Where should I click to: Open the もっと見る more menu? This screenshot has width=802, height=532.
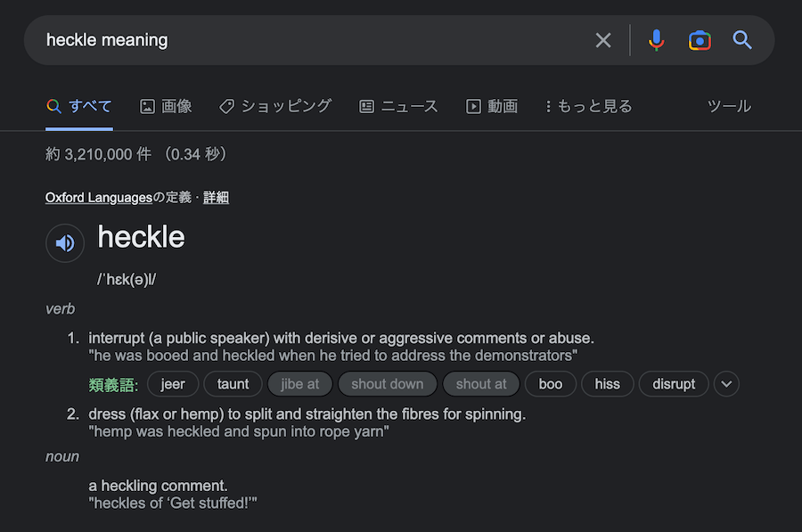click(588, 107)
